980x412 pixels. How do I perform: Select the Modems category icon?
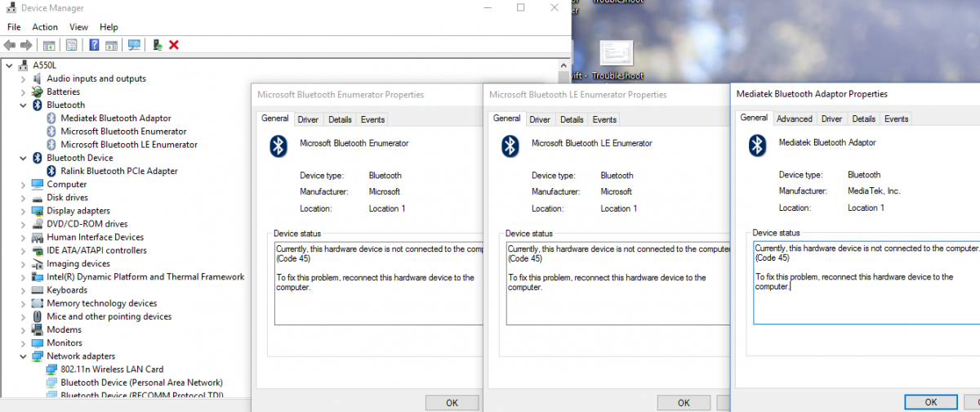click(x=38, y=329)
